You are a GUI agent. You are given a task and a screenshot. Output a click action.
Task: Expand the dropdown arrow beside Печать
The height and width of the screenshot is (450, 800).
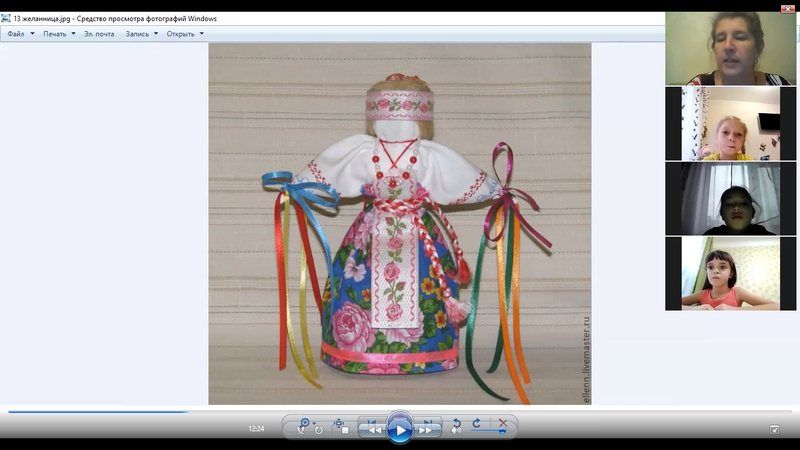point(73,34)
